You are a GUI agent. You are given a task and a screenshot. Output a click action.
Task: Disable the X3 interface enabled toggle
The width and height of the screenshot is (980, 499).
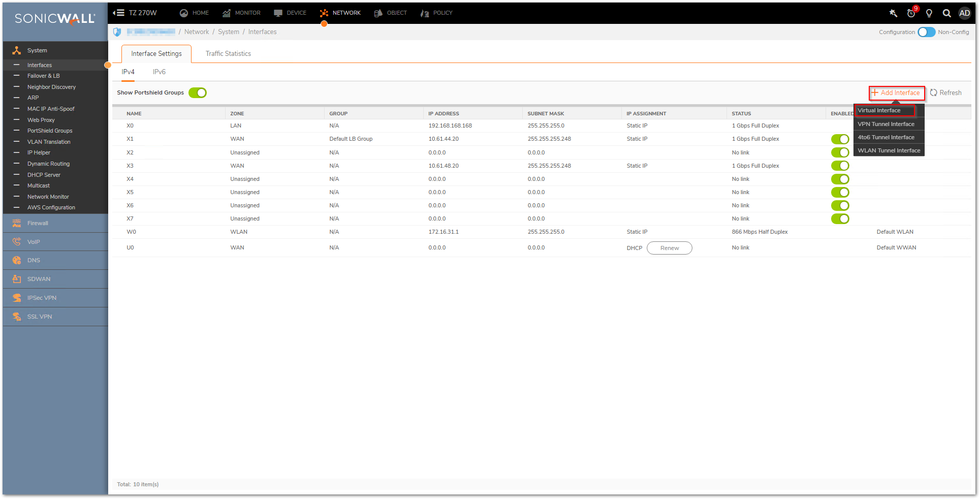[840, 166]
